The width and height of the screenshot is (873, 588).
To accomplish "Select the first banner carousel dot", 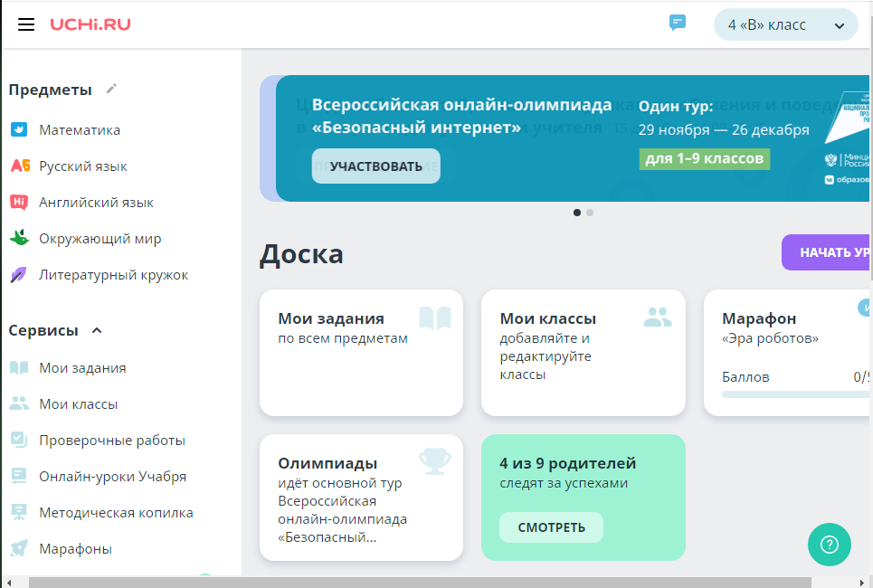I will pyautogui.click(x=577, y=213).
